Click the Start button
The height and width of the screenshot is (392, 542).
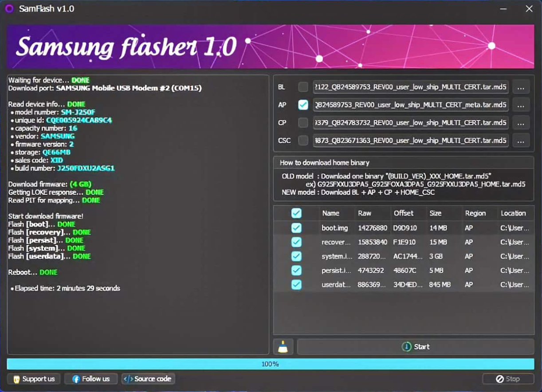[416, 347]
